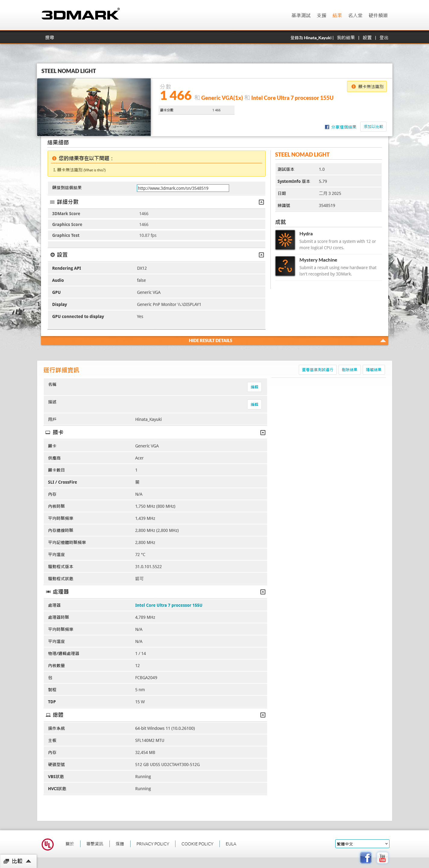The image size is (429, 868).
Task: Click SFL140M2 MTU motherboard value
Action: tap(150, 740)
